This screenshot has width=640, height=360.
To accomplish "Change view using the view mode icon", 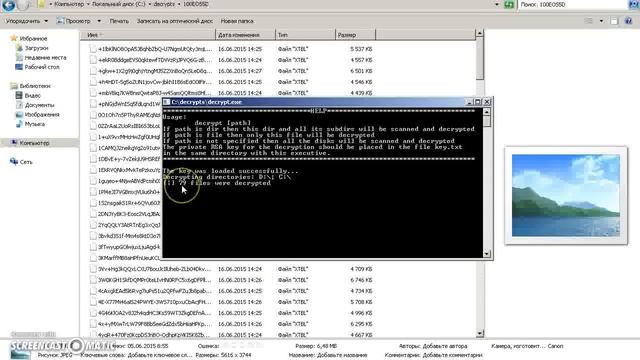I will click(588, 21).
